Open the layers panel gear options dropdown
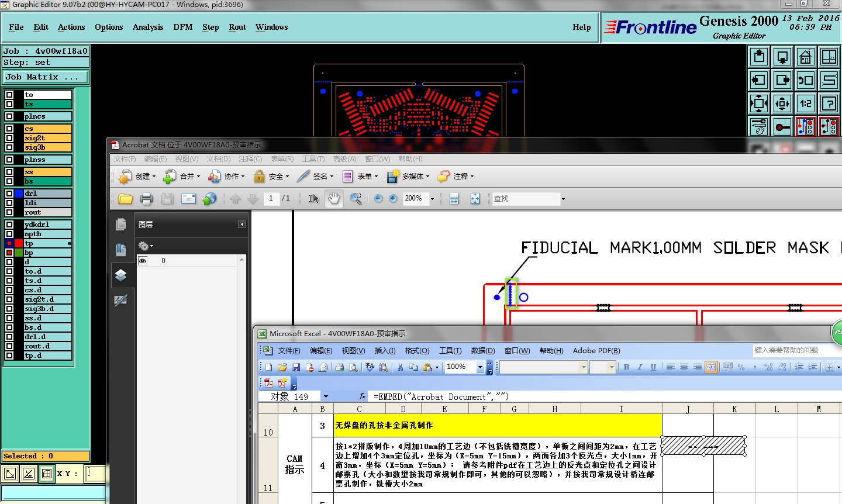Viewport: 842px width, 504px height. pos(146,246)
